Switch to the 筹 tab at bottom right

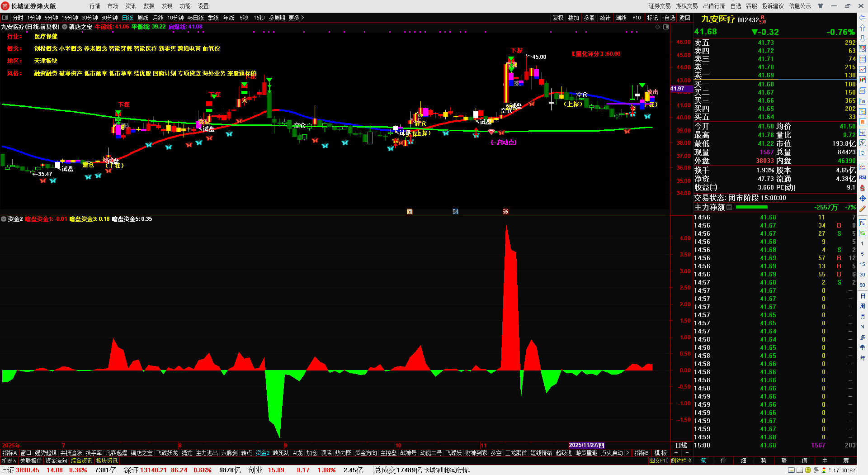tap(845, 461)
